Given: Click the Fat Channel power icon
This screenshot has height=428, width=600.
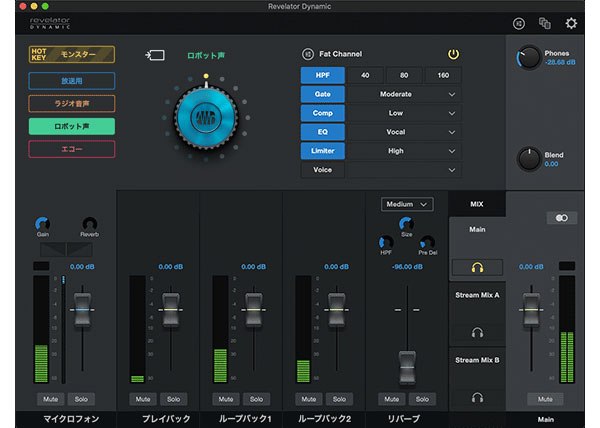Looking at the screenshot, I should click(453, 54).
